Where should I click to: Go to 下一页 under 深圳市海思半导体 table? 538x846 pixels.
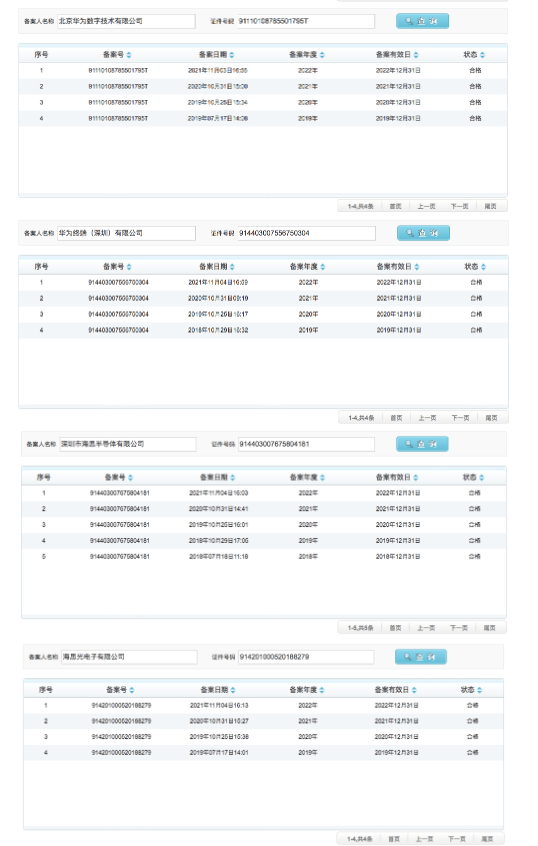click(459, 627)
